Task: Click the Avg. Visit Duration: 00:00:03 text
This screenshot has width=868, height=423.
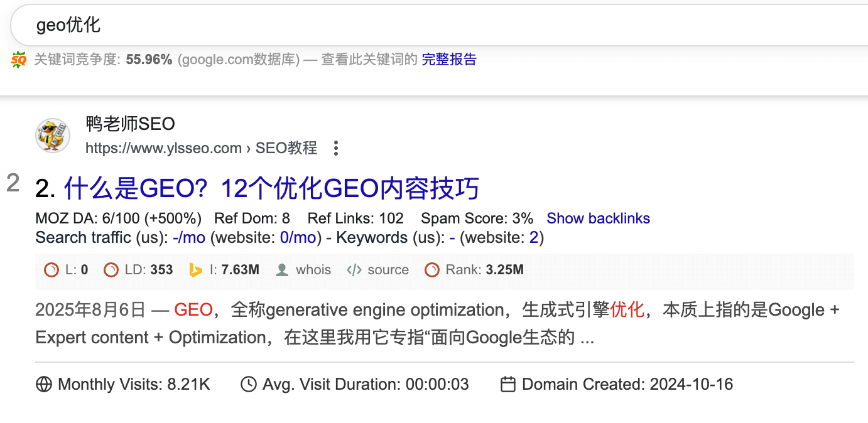Action: coord(366,384)
